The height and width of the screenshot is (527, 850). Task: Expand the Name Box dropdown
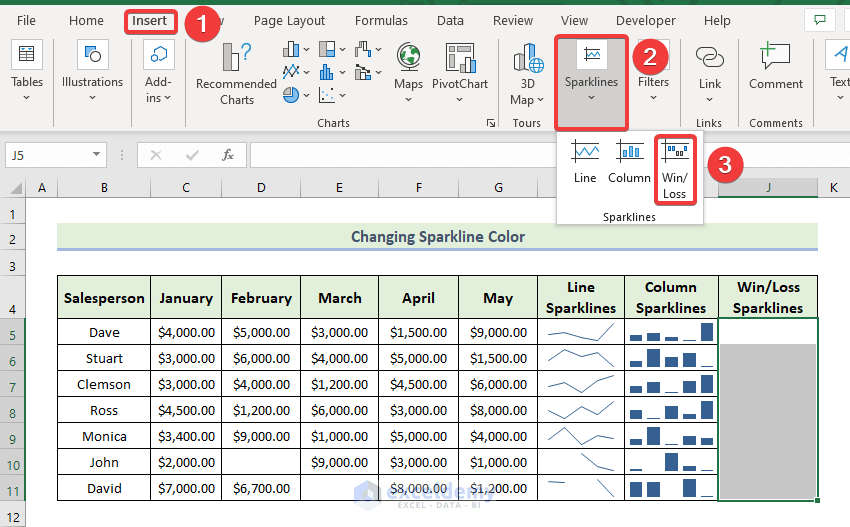[97, 155]
